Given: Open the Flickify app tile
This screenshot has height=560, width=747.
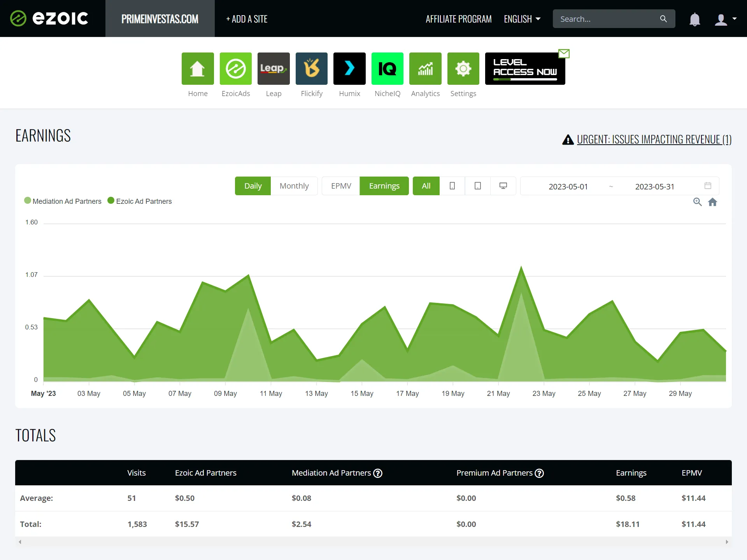Looking at the screenshot, I should [x=312, y=68].
